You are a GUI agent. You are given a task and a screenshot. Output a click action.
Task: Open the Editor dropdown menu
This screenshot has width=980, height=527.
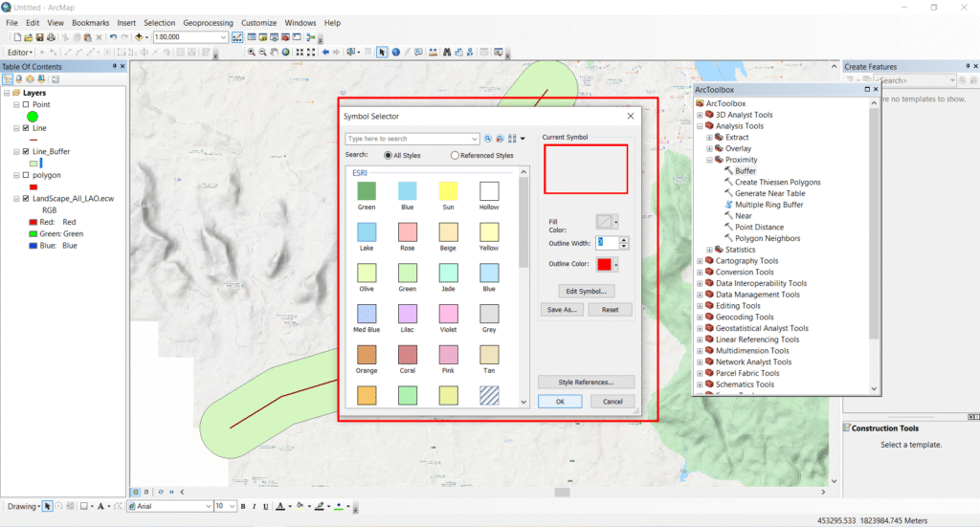(x=20, y=53)
